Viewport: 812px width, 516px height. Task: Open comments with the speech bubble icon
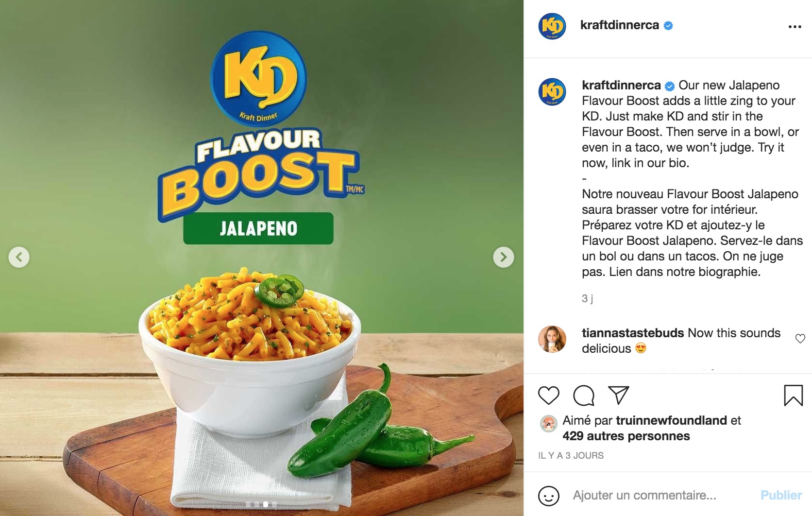584,396
